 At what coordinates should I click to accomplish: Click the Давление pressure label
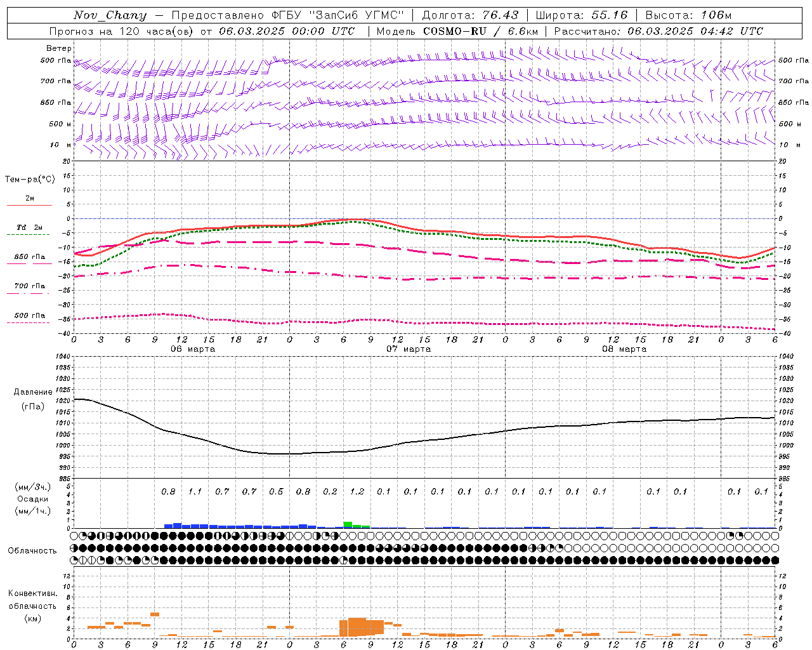(x=33, y=392)
